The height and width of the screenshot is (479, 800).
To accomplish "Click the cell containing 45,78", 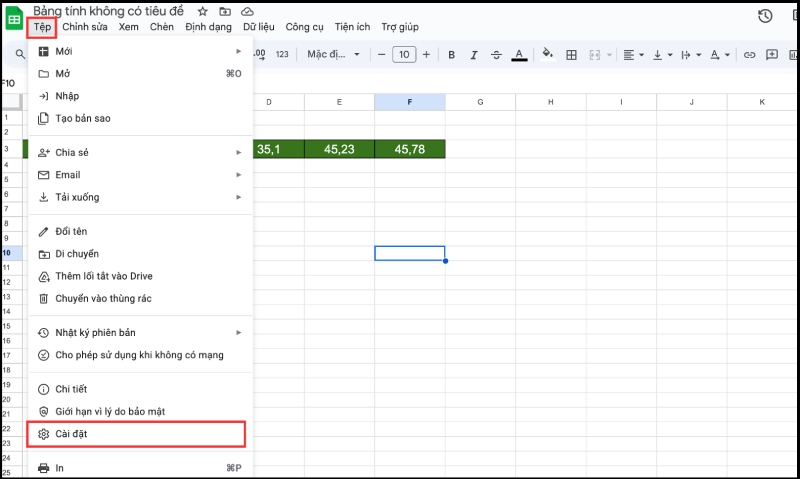I will [x=410, y=149].
